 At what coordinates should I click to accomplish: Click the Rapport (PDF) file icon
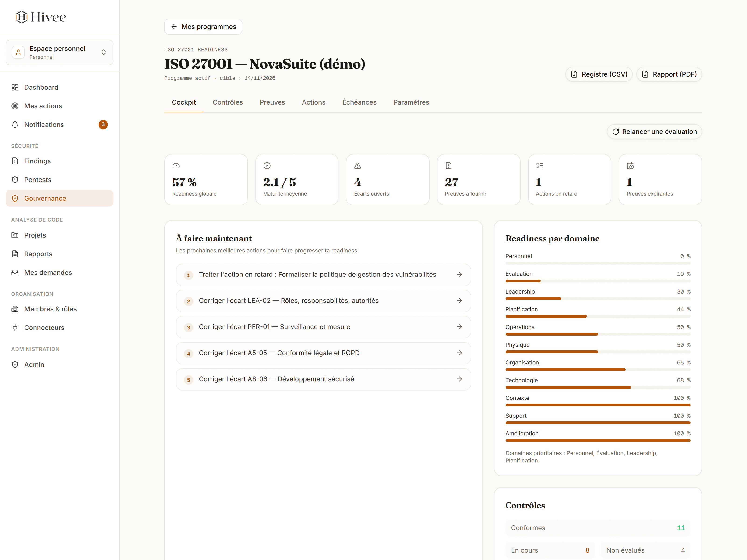coord(645,74)
